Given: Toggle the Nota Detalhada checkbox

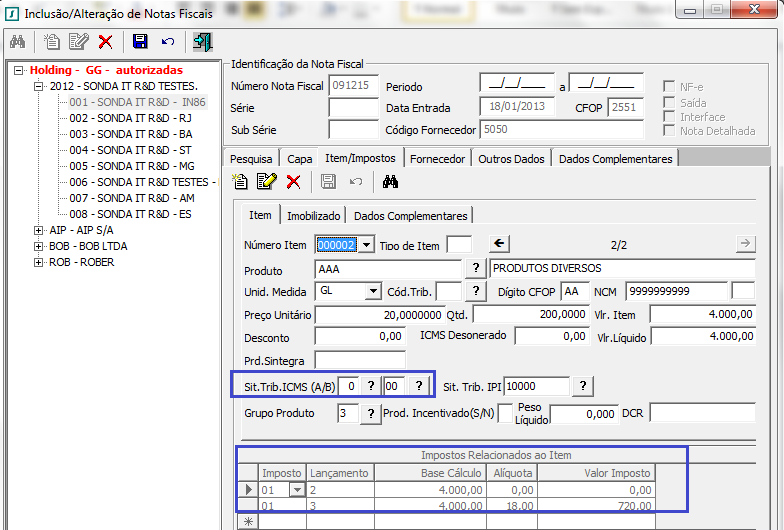Looking at the screenshot, I should click(669, 130).
